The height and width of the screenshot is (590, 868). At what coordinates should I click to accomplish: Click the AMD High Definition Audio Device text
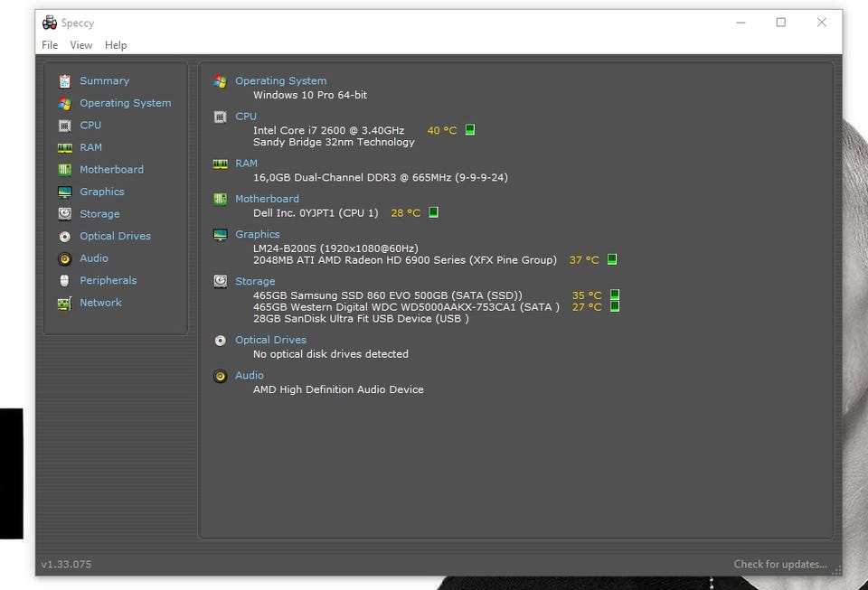338,389
